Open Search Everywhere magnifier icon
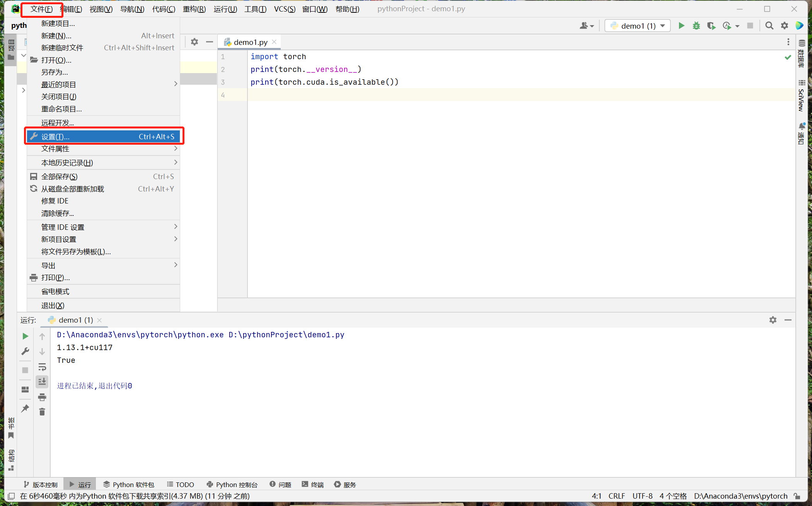Screen dimensions: 812x506 [x=769, y=26]
